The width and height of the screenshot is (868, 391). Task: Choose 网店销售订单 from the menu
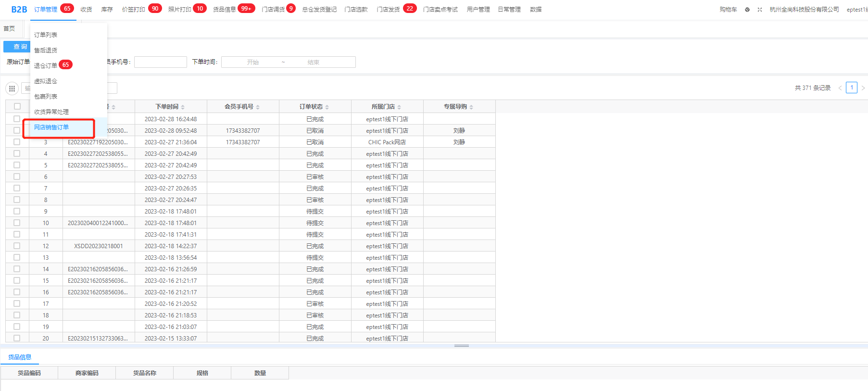51,127
